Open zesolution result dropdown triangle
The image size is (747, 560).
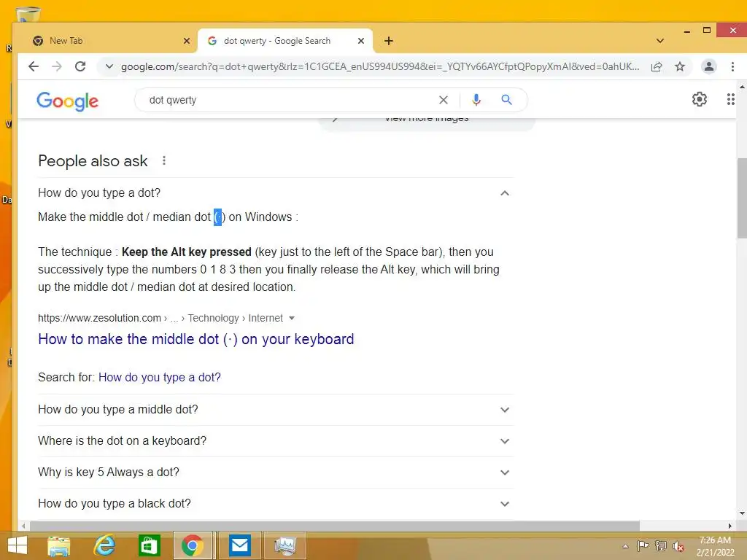[x=292, y=318]
